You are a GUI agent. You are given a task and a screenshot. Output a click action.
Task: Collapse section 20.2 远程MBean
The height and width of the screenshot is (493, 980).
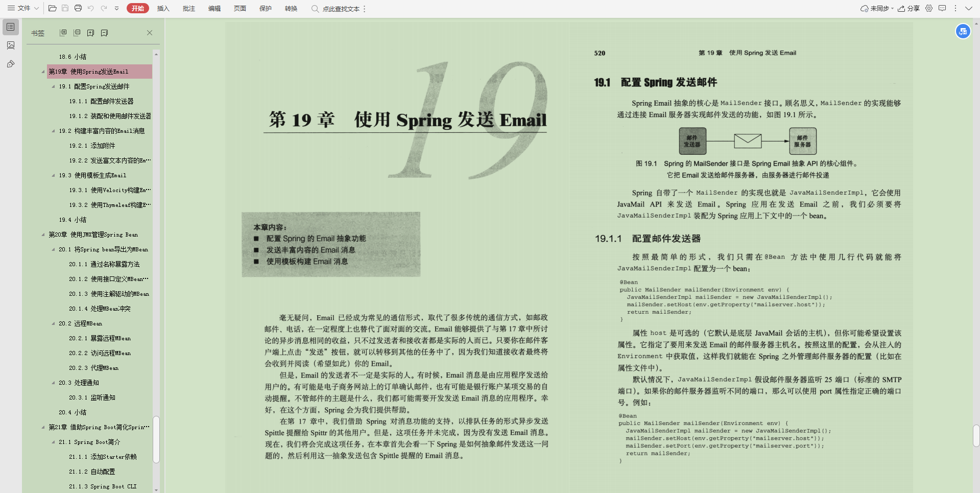pos(53,323)
